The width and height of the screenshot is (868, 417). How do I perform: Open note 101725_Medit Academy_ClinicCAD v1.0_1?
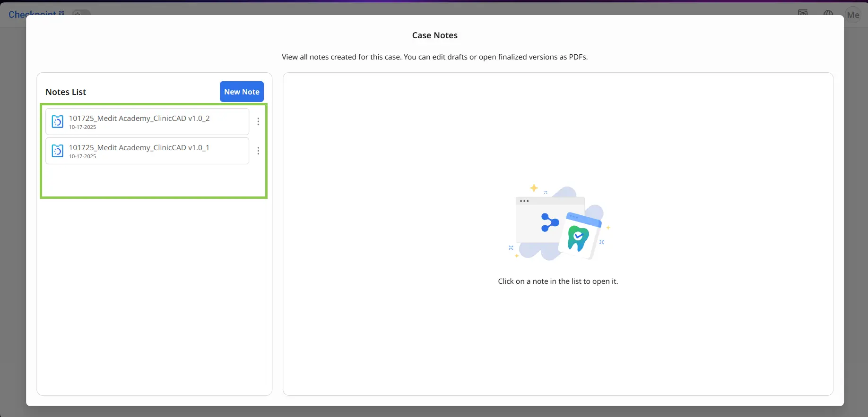(147, 151)
